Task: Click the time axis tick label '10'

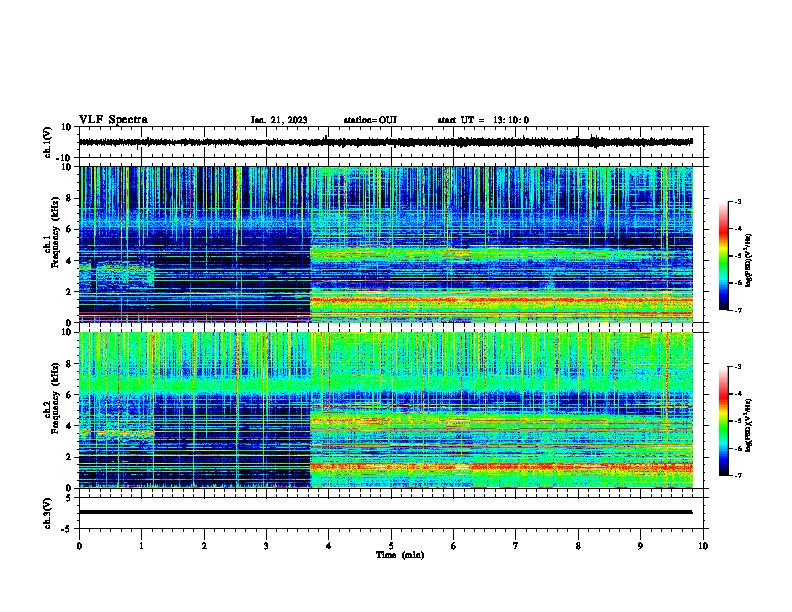Action: point(703,546)
